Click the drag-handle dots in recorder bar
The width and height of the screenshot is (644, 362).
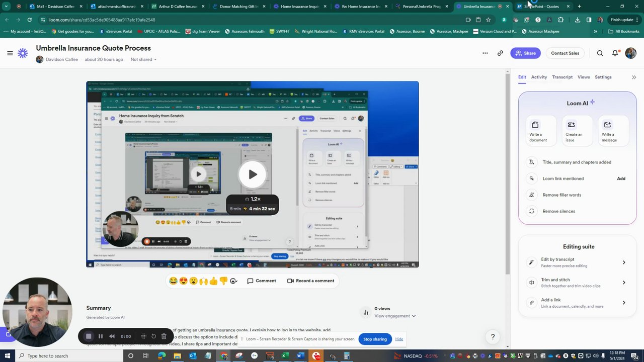click(x=143, y=336)
